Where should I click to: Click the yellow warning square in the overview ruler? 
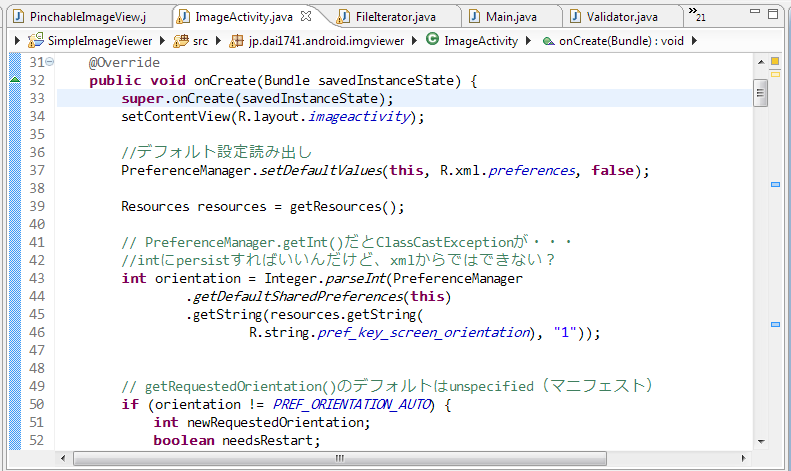775,62
